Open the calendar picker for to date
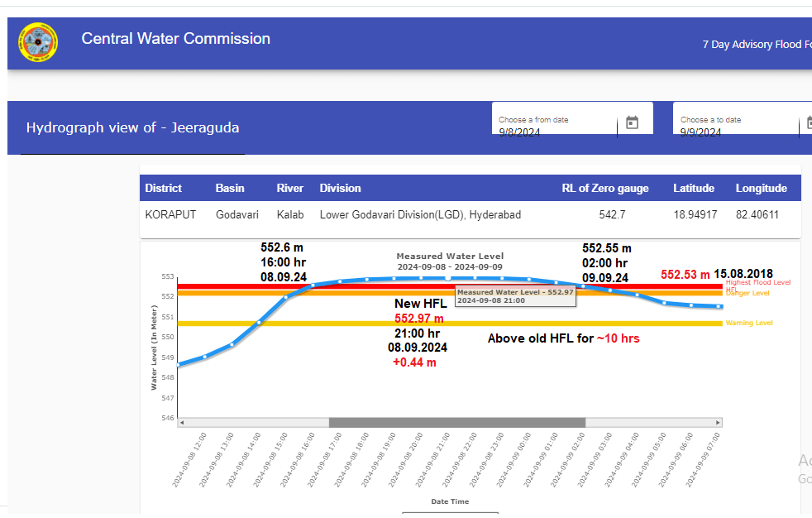 (806, 122)
